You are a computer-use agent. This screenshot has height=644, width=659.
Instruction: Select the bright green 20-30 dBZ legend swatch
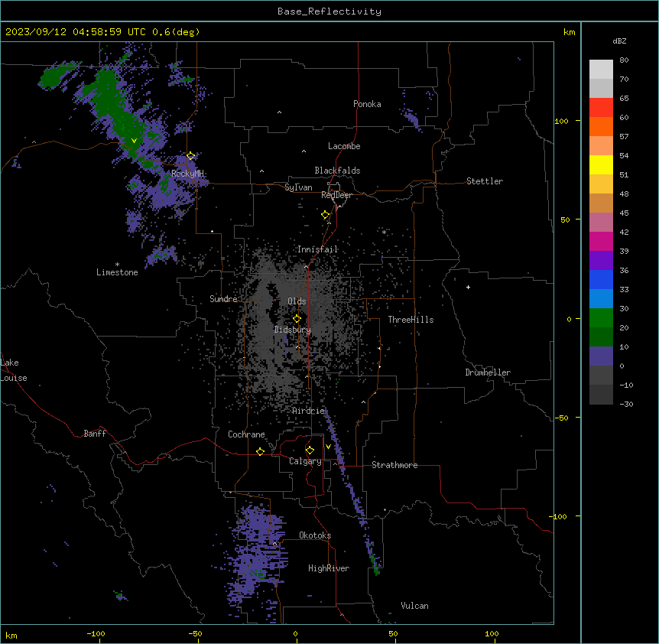(x=601, y=318)
